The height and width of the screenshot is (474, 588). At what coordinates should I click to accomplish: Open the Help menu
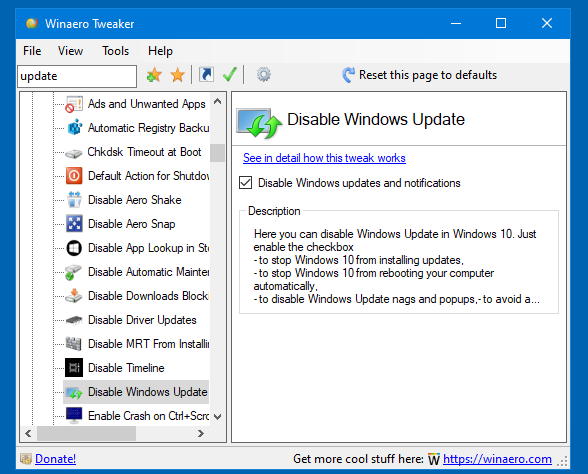[x=160, y=51]
